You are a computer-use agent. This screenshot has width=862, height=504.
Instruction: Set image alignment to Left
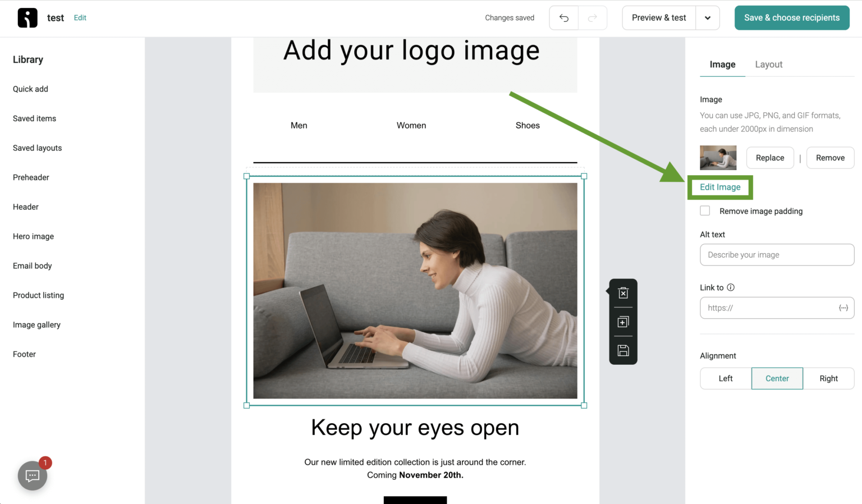point(725,378)
